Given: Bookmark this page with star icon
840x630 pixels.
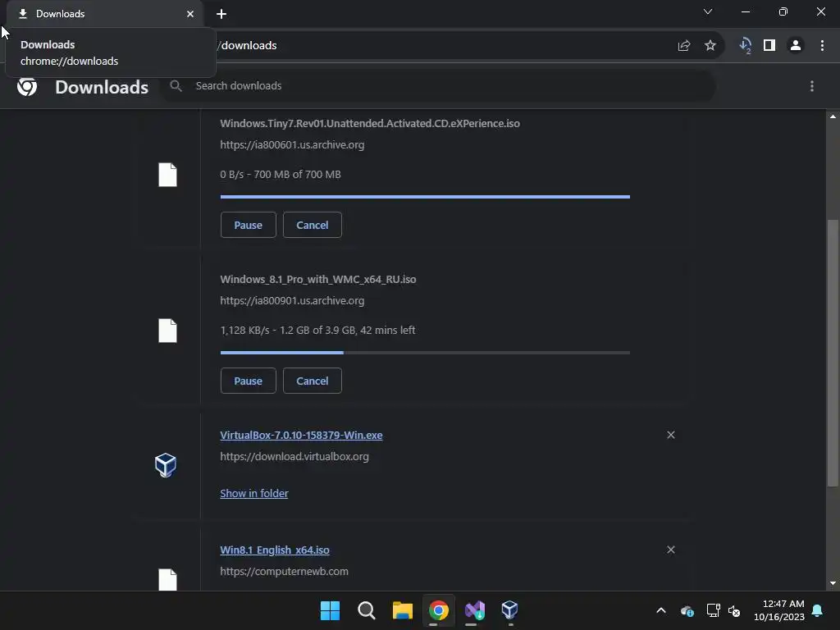Looking at the screenshot, I should tap(710, 46).
